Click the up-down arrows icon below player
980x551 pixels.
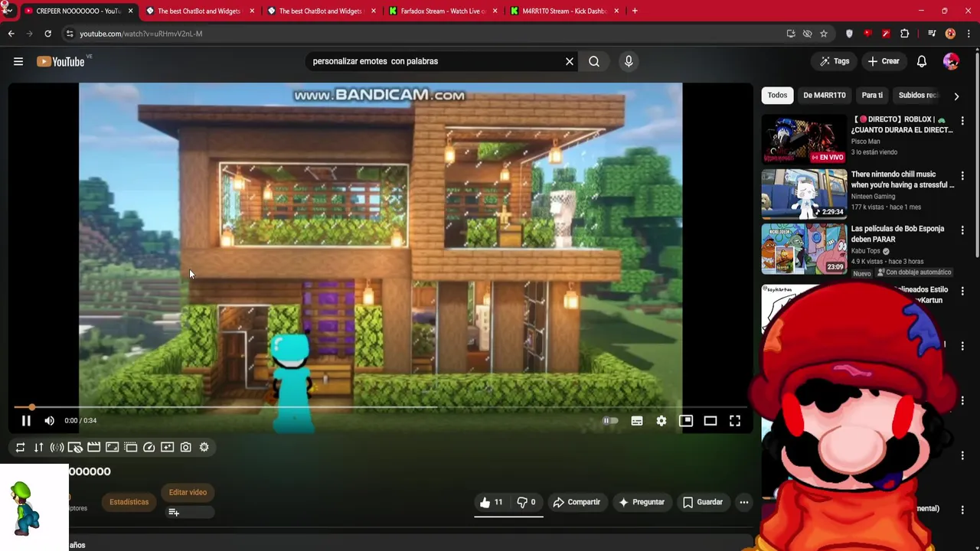(x=38, y=448)
